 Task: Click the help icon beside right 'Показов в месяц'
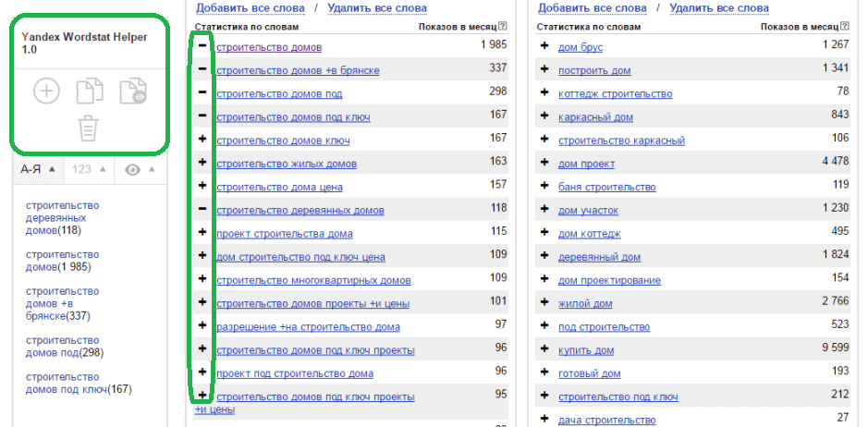point(845,26)
